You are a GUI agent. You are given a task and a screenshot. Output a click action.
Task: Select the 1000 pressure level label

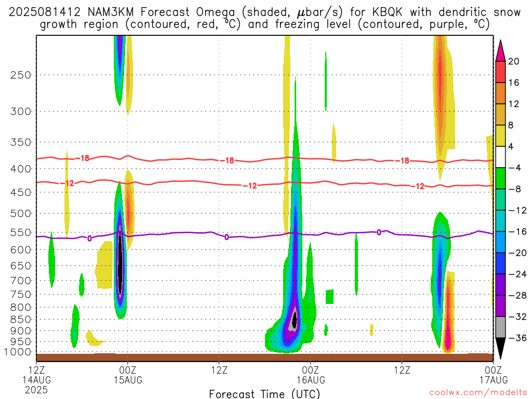coord(18,352)
